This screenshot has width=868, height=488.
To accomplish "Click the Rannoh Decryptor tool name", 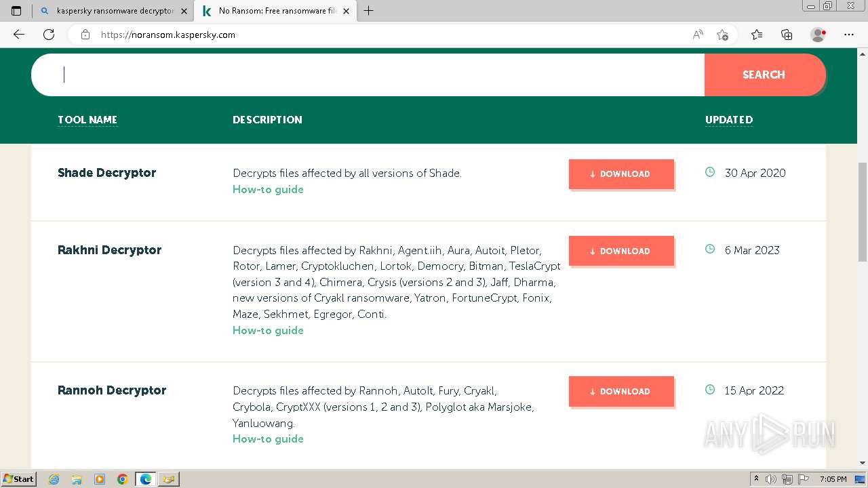I will pyautogui.click(x=112, y=390).
